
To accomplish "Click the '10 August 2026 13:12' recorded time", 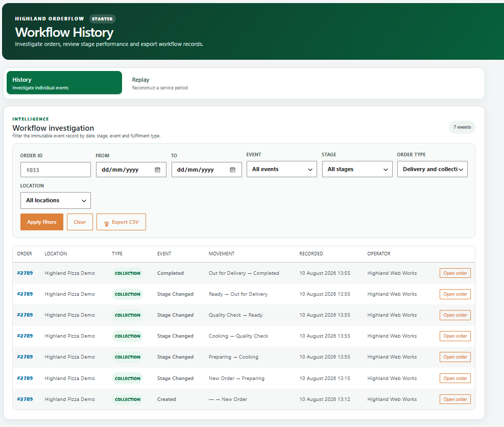I will pos(325,399).
